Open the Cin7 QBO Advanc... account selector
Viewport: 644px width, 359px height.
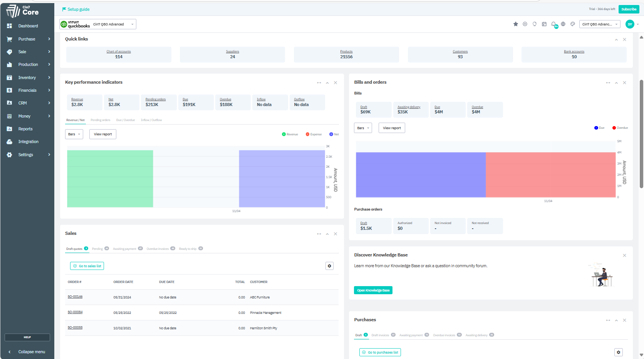pos(600,24)
